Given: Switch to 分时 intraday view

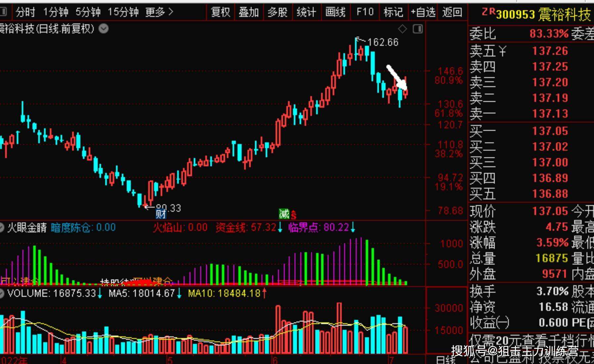Looking at the screenshot, I should [25, 13].
